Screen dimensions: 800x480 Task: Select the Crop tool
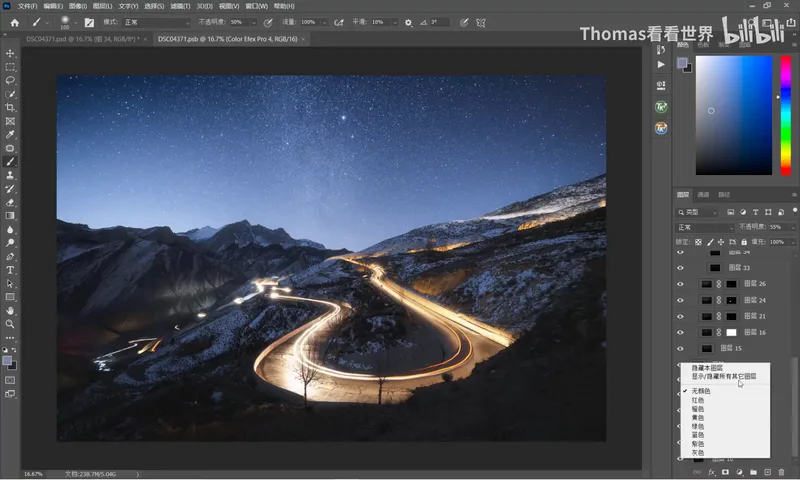[x=10, y=108]
